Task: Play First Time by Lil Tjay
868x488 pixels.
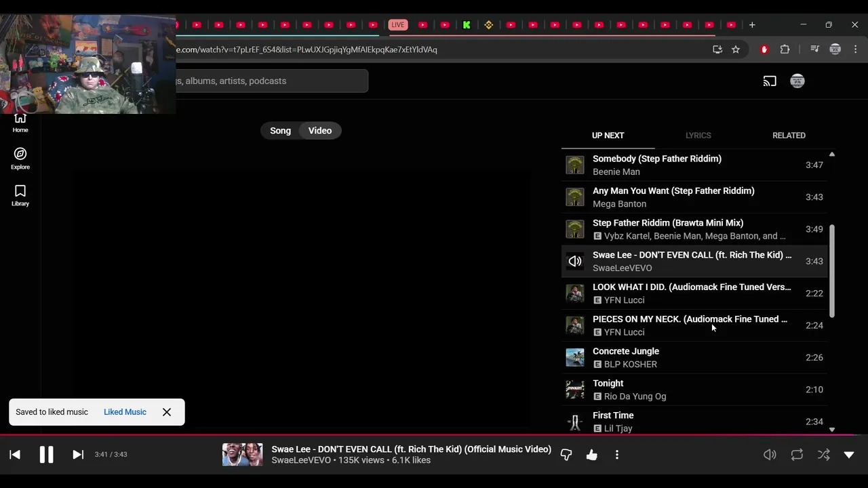Action: 694,420
